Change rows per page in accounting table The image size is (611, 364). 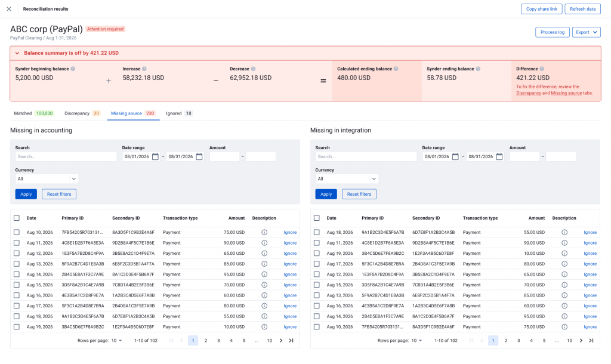click(116, 340)
